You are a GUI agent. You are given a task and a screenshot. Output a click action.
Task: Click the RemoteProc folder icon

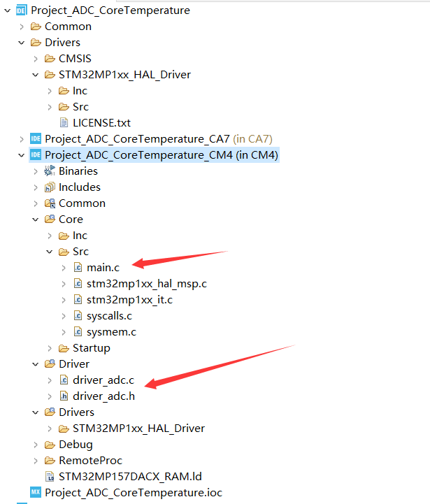(50, 461)
